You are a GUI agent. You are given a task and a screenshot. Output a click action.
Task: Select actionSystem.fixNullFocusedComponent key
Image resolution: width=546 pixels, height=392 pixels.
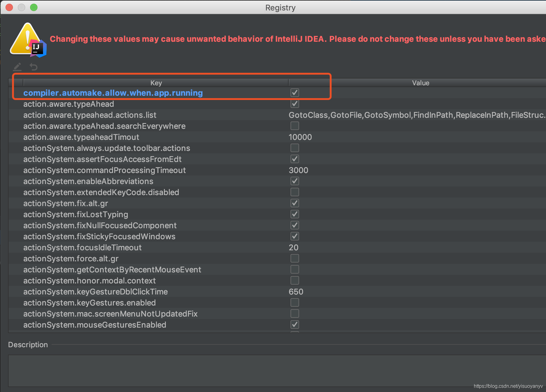pos(100,225)
